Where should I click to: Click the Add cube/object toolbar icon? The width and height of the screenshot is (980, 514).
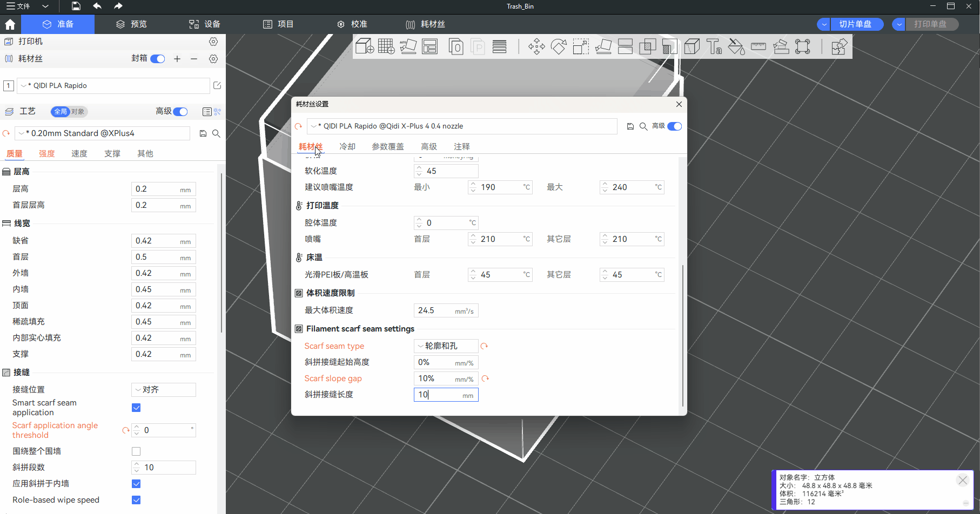[x=364, y=47]
